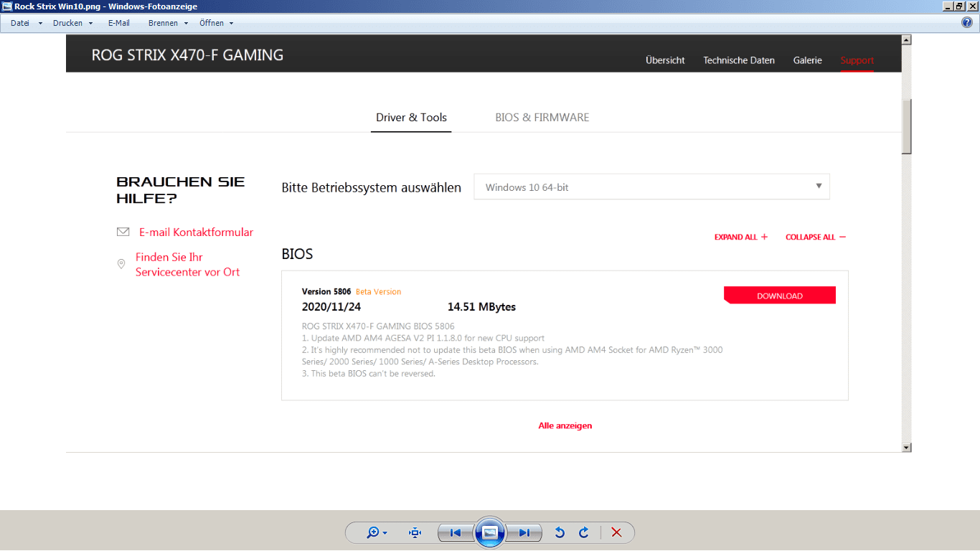Screen dimensions: 980x551
Task: Click Alle anzeigen link
Action: [x=565, y=425]
